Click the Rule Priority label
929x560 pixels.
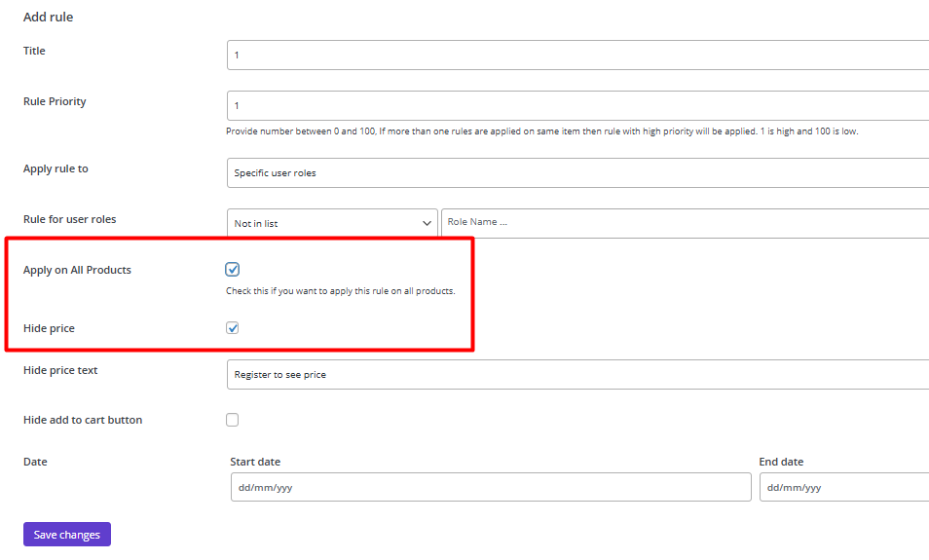coord(55,101)
